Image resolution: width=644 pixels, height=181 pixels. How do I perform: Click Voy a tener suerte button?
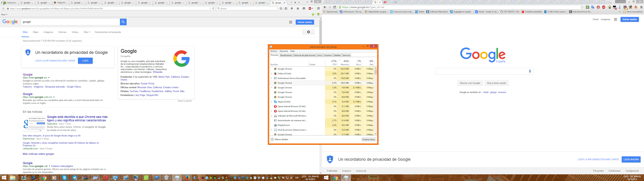tap(497, 83)
